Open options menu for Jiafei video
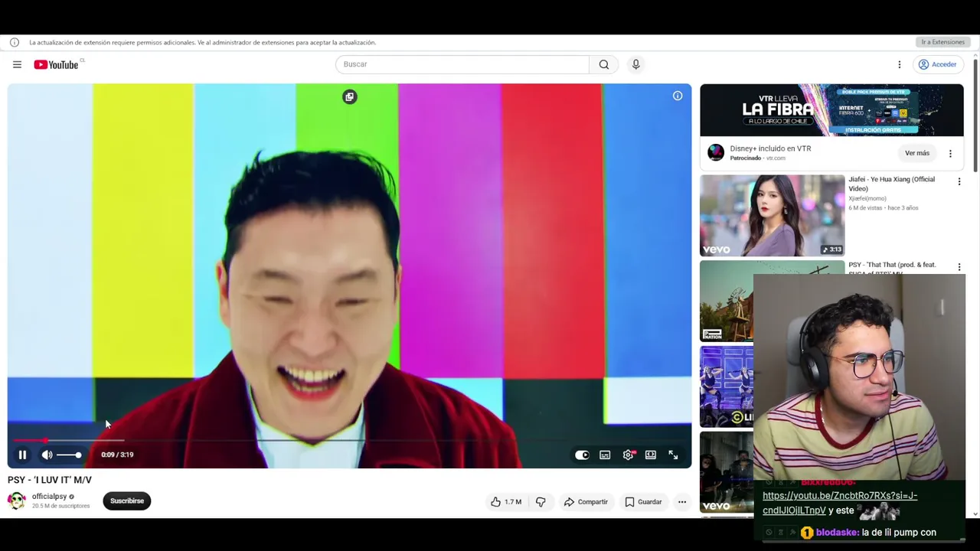980x551 pixels. 959,181
